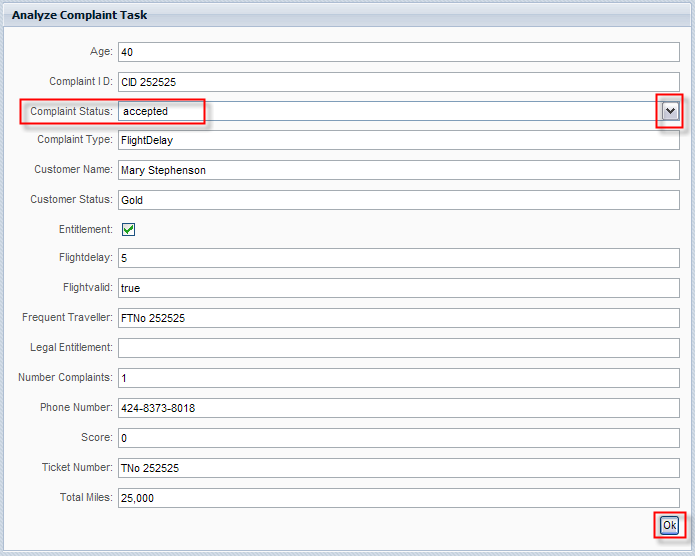Click the Age label text
Viewport: 695px width, 556px height.
(101, 51)
